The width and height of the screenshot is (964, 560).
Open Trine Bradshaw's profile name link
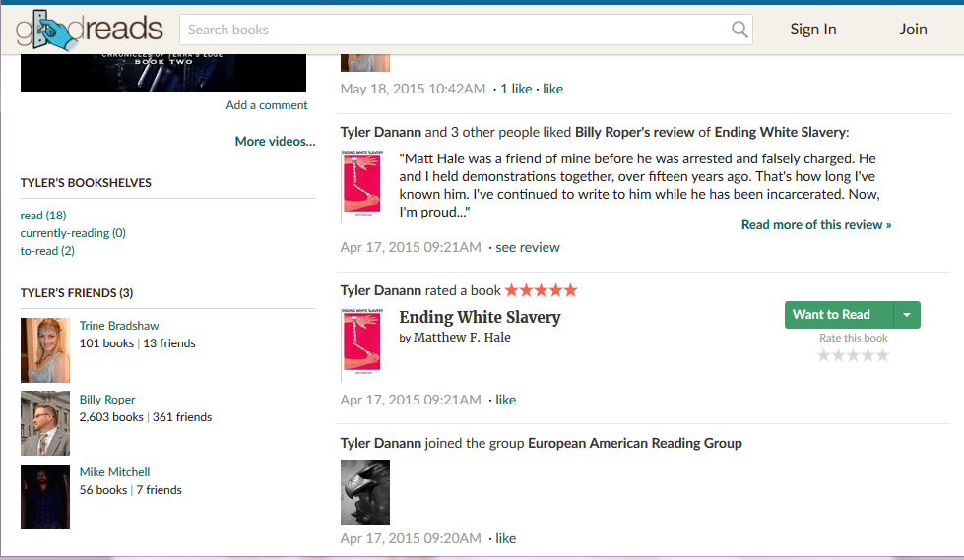(x=119, y=326)
